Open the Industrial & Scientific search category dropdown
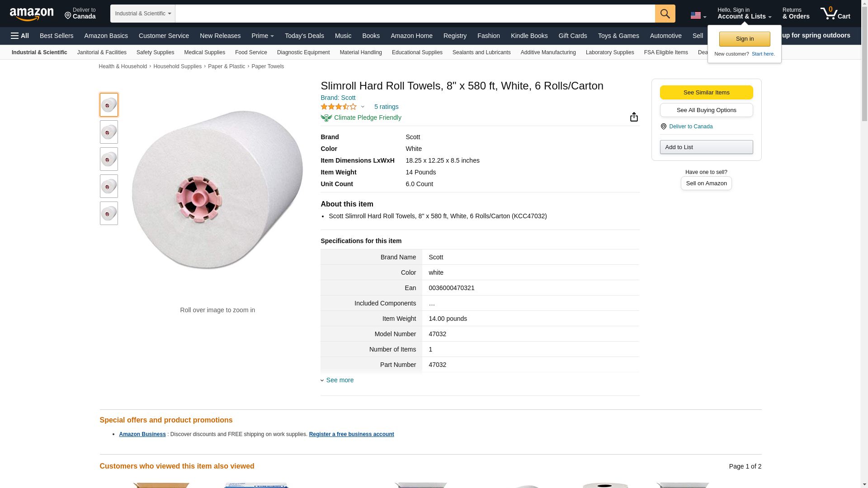This screenshot has height=488, width=868. coord(143,14)
